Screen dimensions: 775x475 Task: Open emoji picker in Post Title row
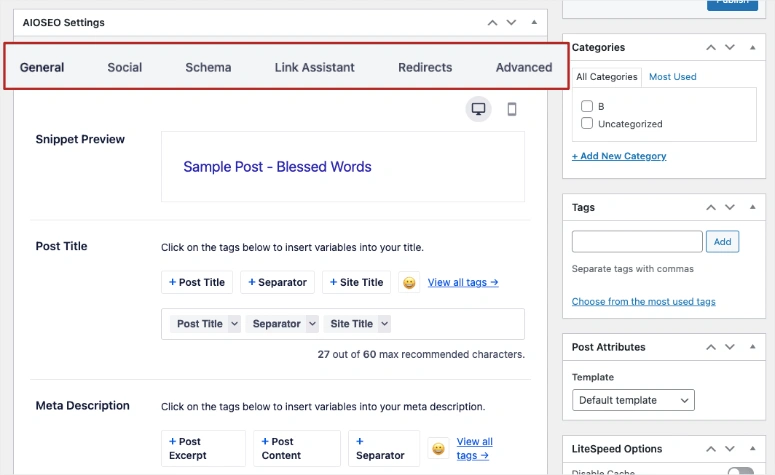(x=409, y=283)
